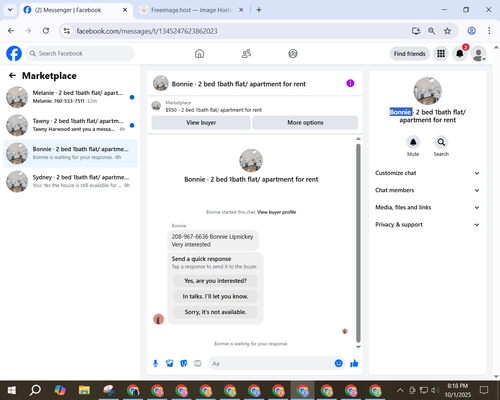500x400 pixels.
Task: View site information icon in address bar
Action: pyautogui.click(x=67, y=31)
